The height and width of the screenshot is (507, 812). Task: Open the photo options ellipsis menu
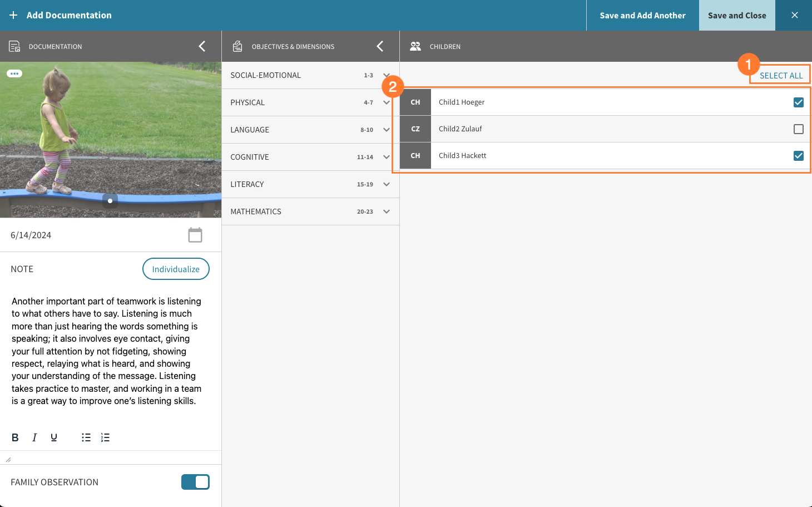[14, 73]
